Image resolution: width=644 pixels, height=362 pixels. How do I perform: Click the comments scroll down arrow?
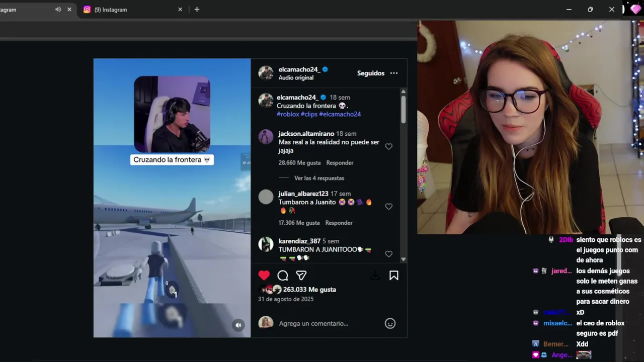pyautogui.click(x=403, y=259)
